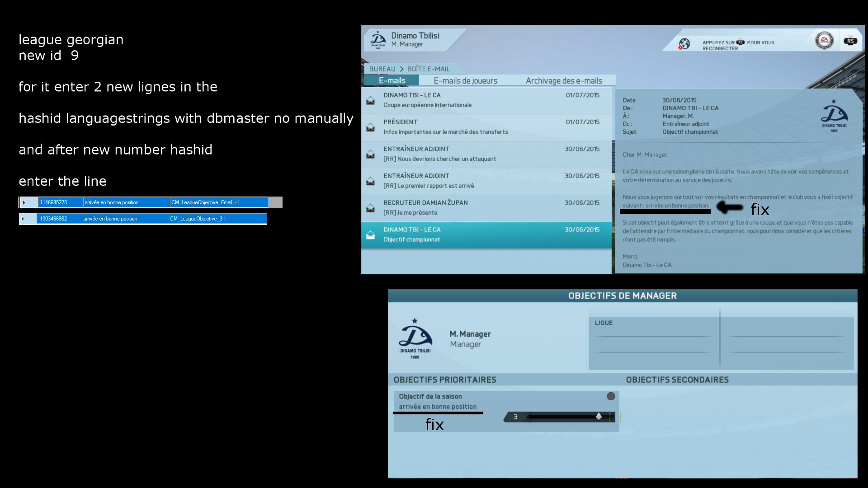868x488 pixels.
Task: Open Président transfer market email
Action: [486, 127]
